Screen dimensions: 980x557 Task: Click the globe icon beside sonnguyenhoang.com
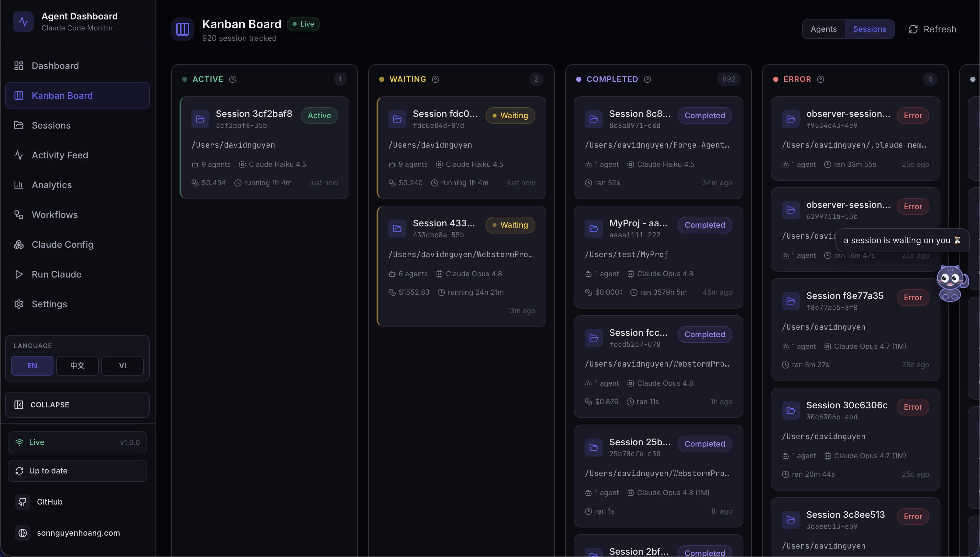[23, 533]
